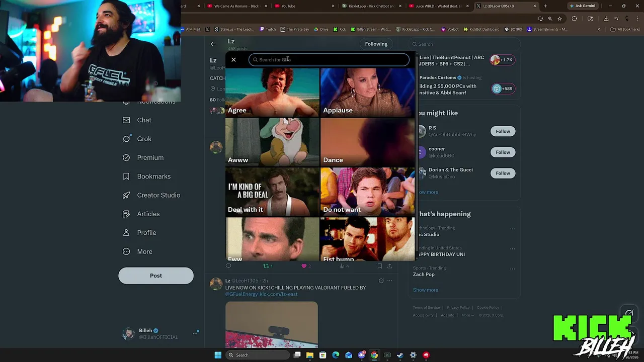Click the X search box on the right
The height and width of the screenshot is (362, 644).
464,44
